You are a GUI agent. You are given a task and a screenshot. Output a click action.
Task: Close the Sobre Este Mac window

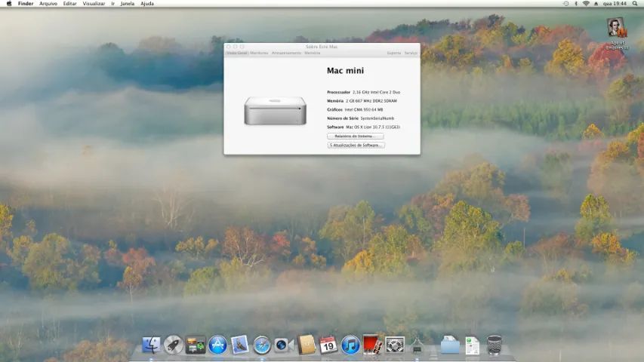229,47
